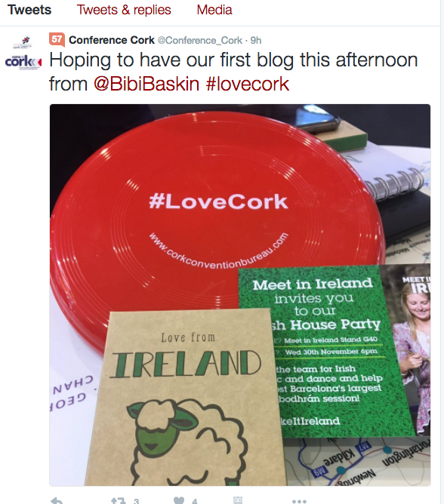
Task: Open the Media tab
Action: click(x=214, y=10)
